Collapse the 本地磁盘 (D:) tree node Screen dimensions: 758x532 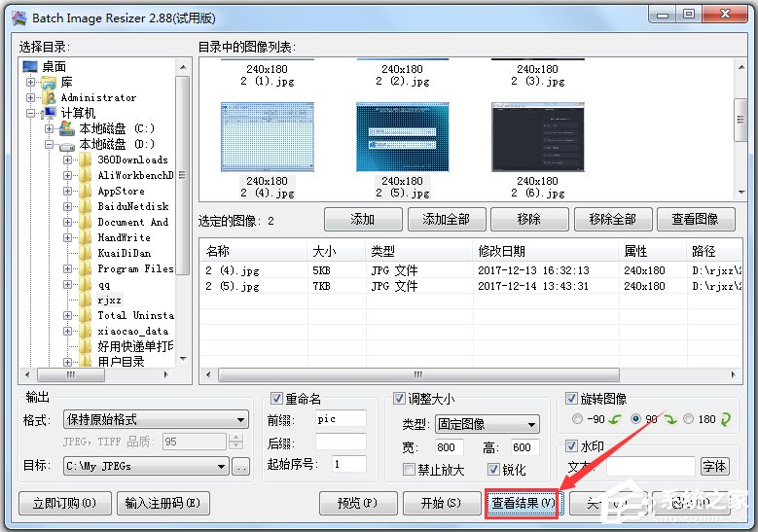coord(50,144)
